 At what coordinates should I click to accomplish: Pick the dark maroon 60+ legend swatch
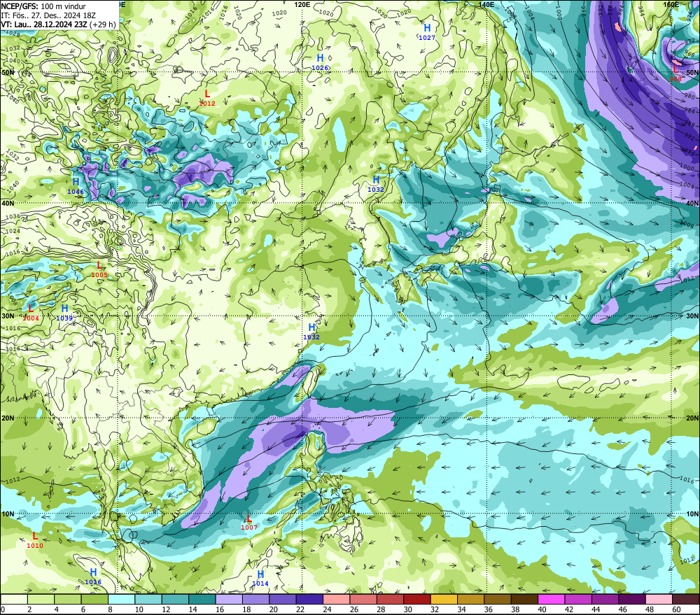click(686, 599)
